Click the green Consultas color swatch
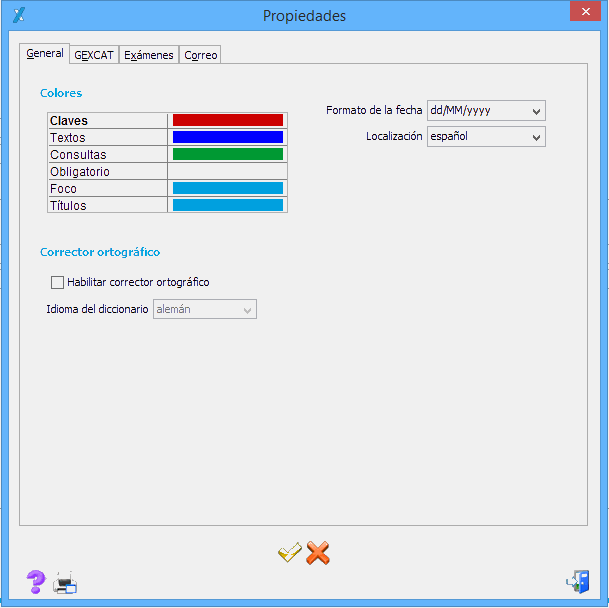The width and height of the screenshot is (609, 608). (227, 154)
